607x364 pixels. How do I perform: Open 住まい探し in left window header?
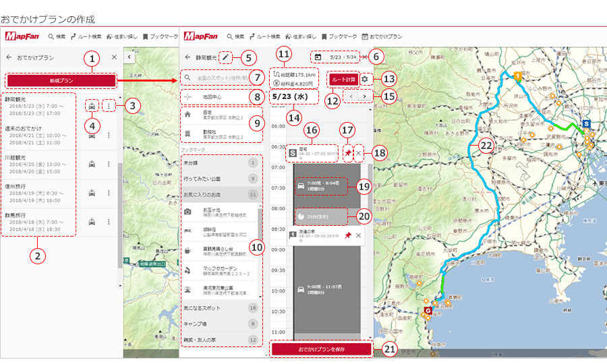[121, 36]
